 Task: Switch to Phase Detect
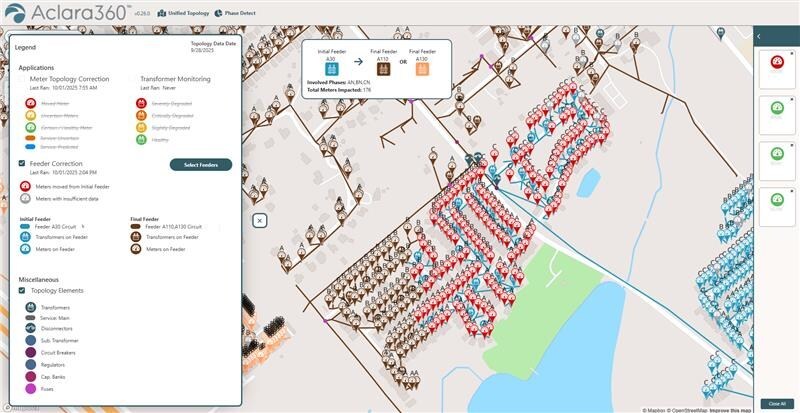238,13
